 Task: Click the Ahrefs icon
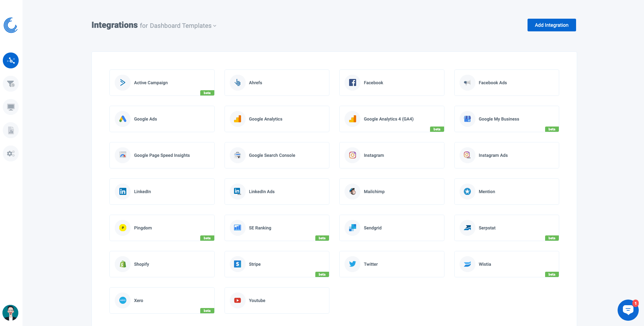238,82
